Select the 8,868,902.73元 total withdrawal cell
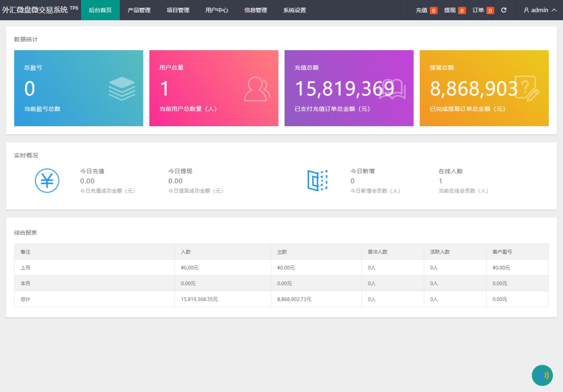 pos(294,299)
